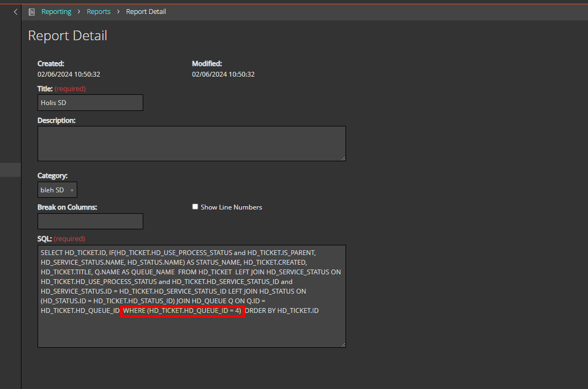Click first breadcrumb separator arrow after Reporting
Viewport: 588px width, 389px height.
[x=79, y=12]
